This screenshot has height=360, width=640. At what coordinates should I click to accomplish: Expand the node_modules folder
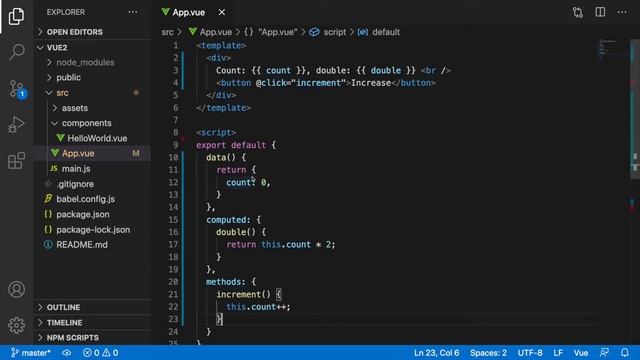point(93,62)
